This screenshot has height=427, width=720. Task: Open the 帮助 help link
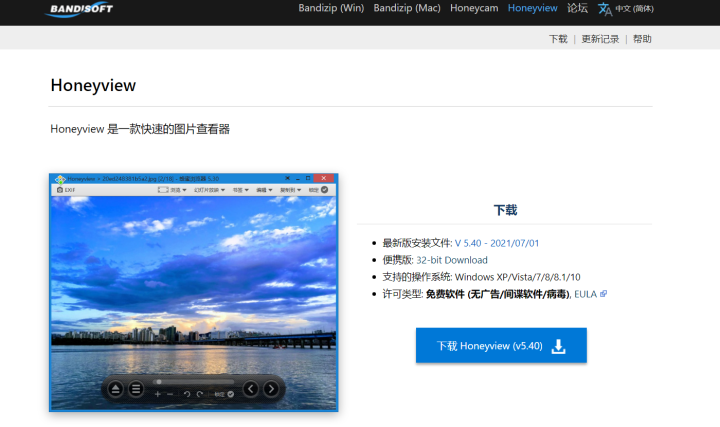pos(642,39)
